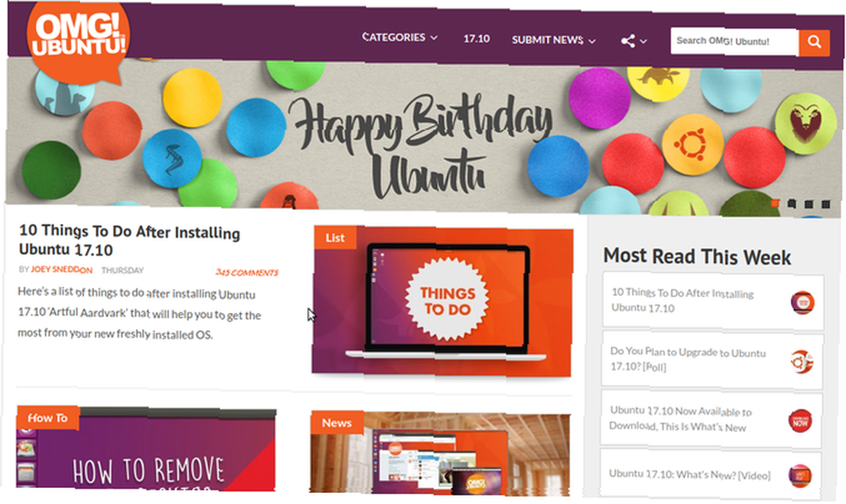The height and width of the screenshot is (504, 846).
Task: View the 345 comments link
Action: (x=246, y=272)
